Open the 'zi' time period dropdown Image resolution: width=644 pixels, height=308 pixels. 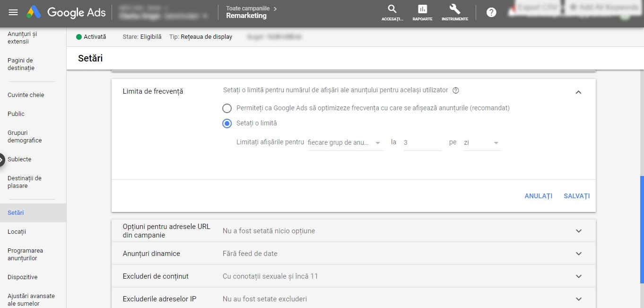pyautogui.click(x=482, y=142)
